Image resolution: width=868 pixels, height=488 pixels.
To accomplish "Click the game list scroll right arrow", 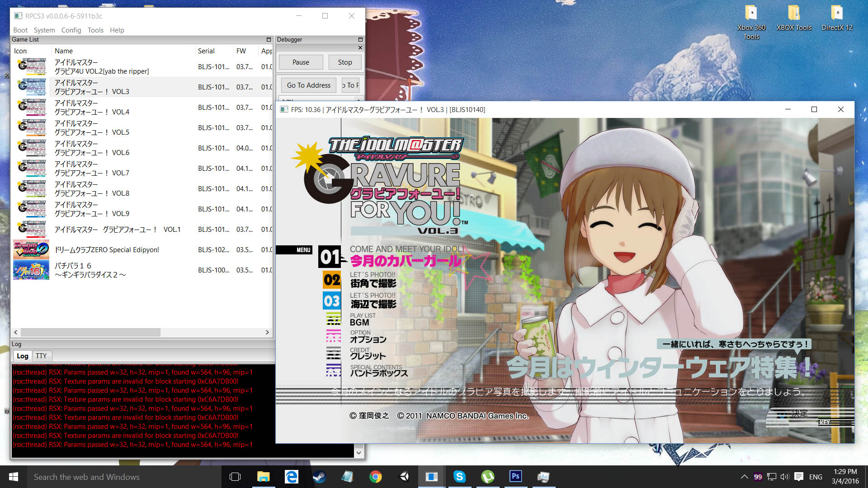I will click(x=267, y=332).
